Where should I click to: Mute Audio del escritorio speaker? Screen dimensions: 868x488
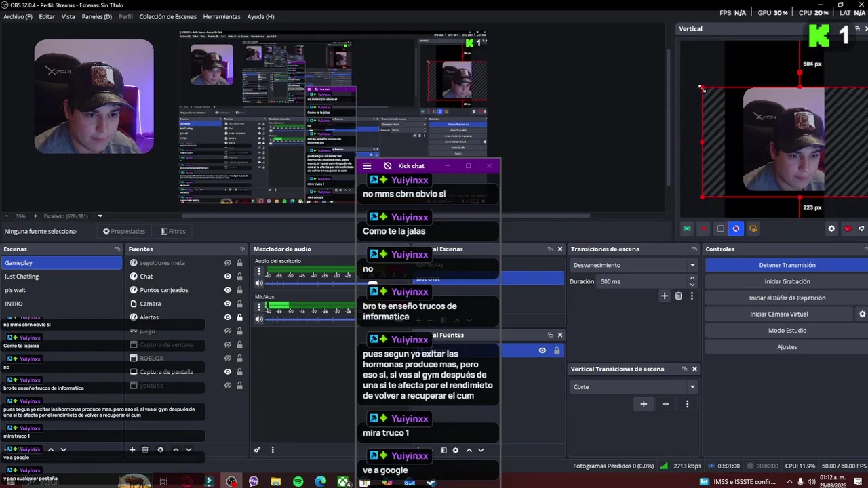point(258,283)
